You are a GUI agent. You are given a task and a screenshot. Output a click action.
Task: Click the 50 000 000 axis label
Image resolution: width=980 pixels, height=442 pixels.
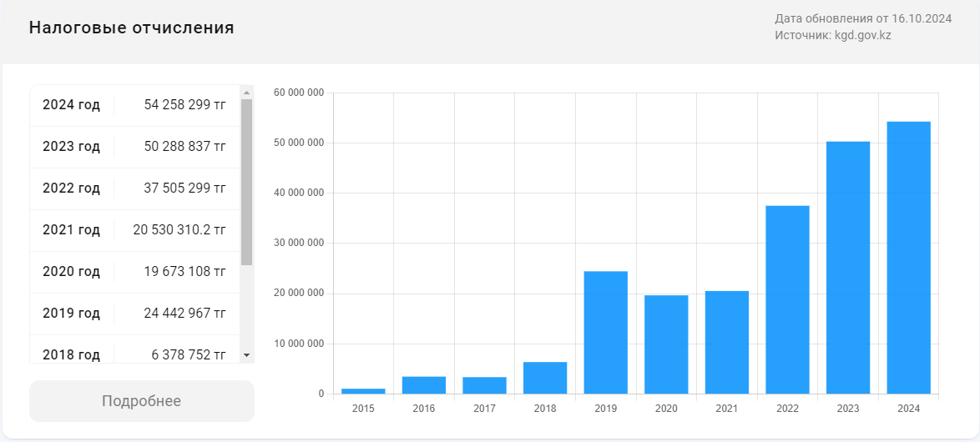300,143
